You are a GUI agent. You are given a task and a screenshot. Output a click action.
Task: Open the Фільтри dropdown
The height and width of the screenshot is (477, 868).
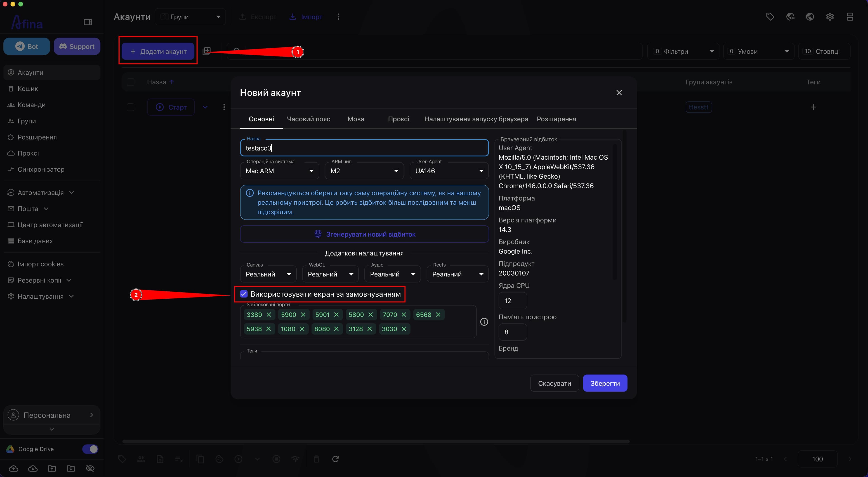(x=683, y=51)
